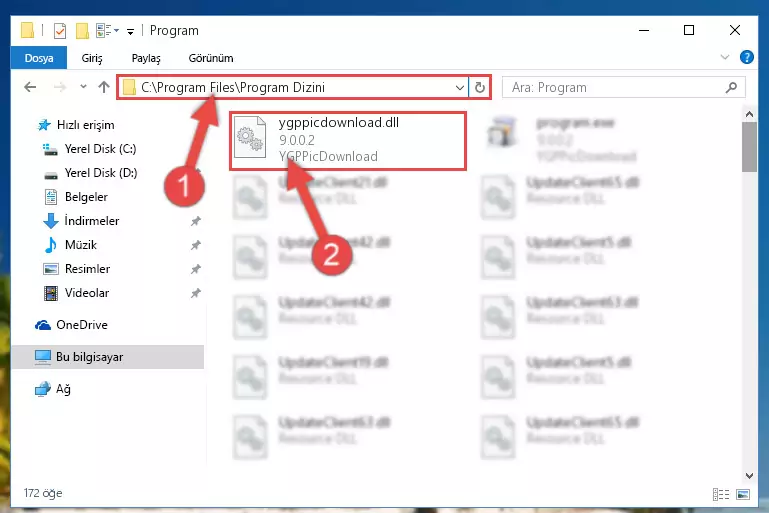Switch to the Paylaş ribbon tab

[146, 58]
